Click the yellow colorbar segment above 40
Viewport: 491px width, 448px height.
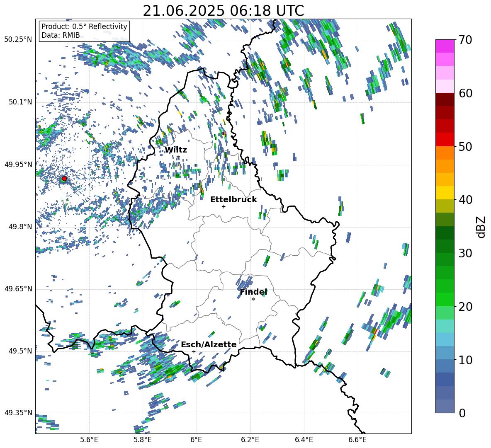click(x=445, y=193)
